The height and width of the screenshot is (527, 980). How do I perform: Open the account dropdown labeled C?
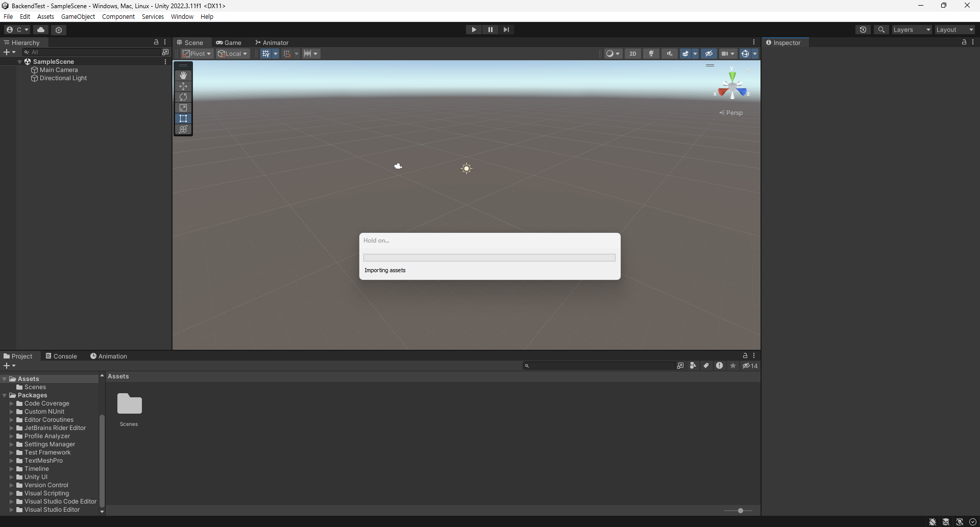pos(18,30)
